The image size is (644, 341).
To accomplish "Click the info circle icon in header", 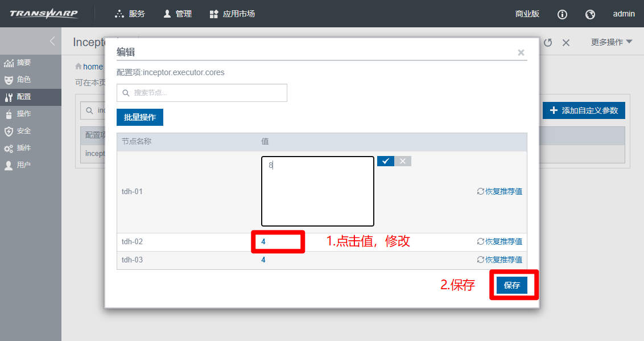I will [x=562, y=14].
